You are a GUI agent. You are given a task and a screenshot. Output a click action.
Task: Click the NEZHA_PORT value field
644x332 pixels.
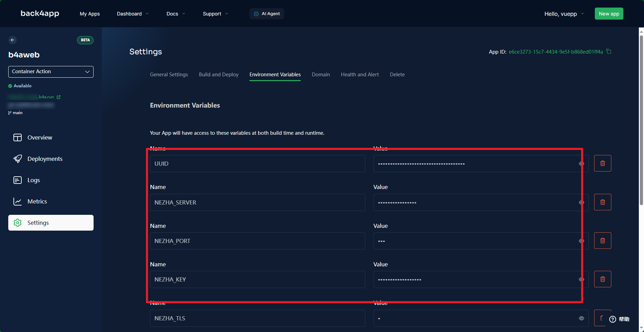coord(481,241)
